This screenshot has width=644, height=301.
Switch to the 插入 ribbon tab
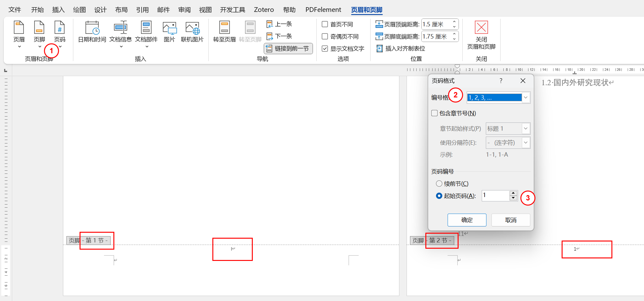coord(58,10)
